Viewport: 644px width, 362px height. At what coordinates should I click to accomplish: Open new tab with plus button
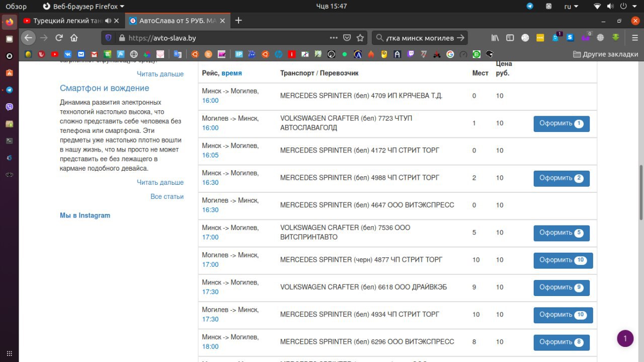238,21
